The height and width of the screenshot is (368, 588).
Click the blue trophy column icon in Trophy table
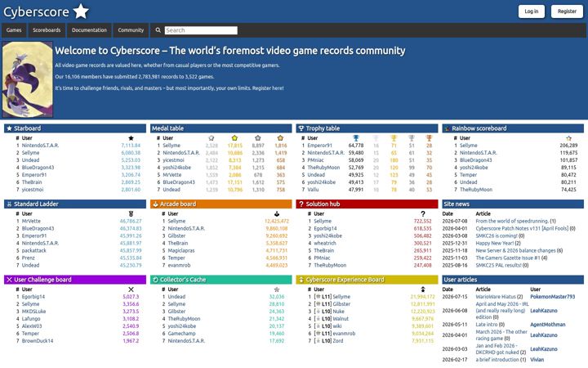point(356,138)
